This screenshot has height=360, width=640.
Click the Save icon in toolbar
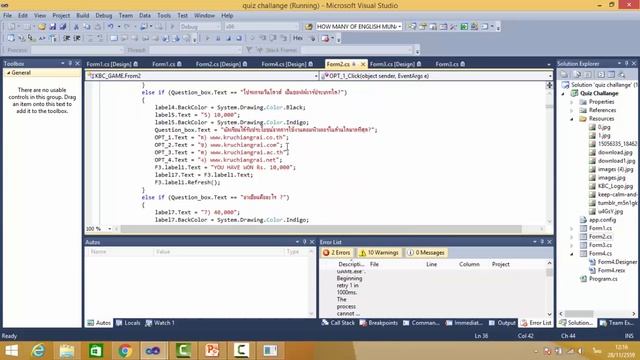tap(53, 27)
